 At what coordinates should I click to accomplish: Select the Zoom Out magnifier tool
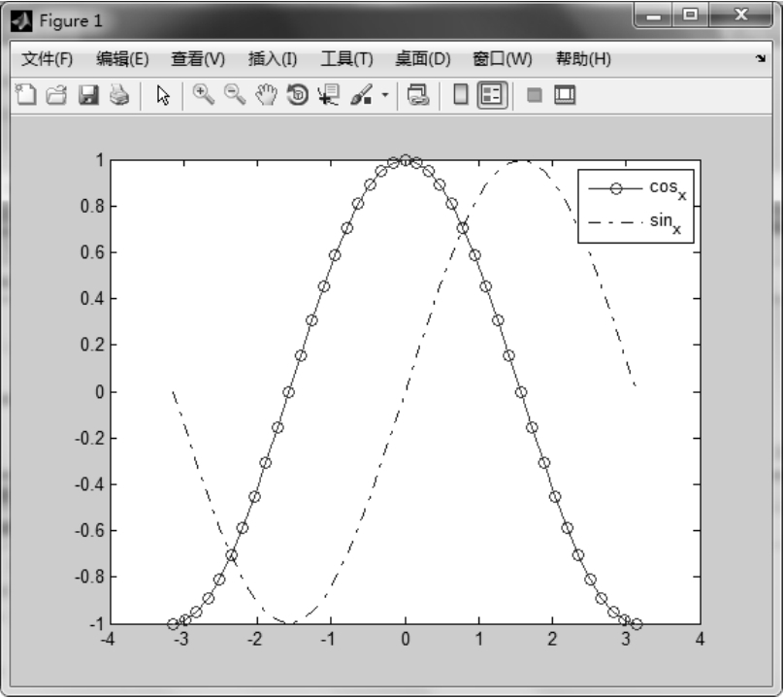pos(235,95)
